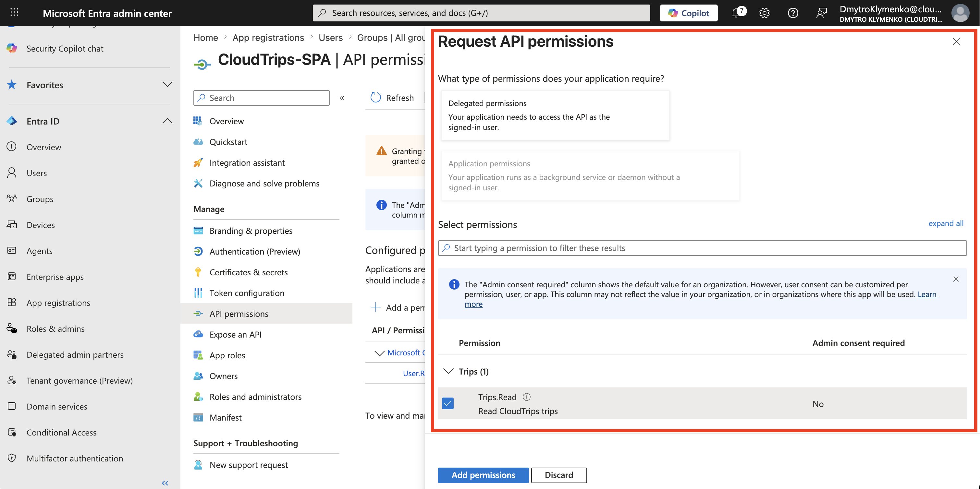Select API permissions menu item

point(266,313)
